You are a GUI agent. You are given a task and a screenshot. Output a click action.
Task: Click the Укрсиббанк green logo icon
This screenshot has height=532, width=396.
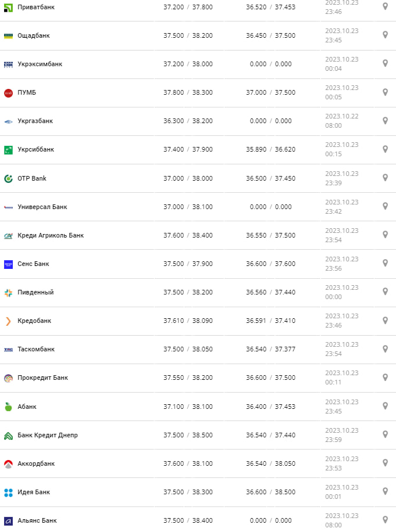pyautogui.click(x=8, y=149)
